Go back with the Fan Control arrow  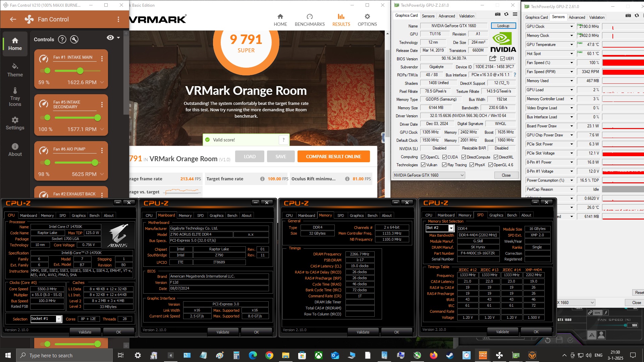pyautogui.click(x=13, y=19)
